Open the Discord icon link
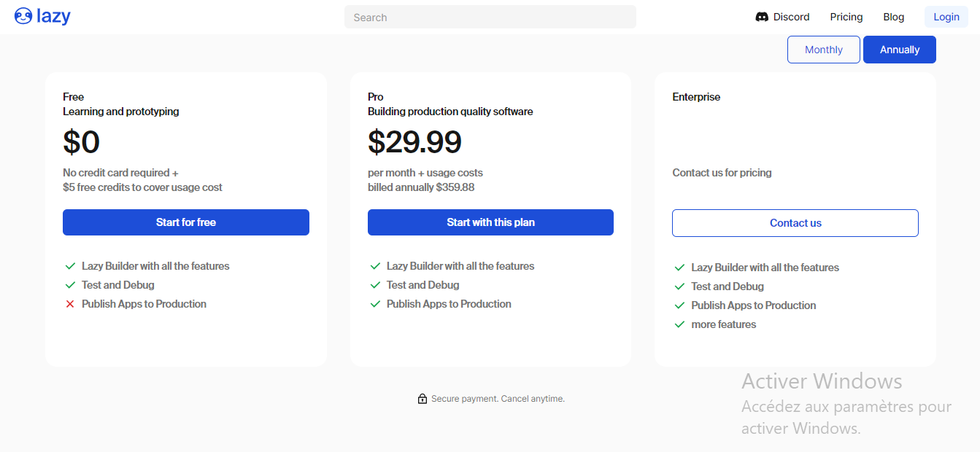The height and width of the screenshot is (452, 980). tap(762, 17)
